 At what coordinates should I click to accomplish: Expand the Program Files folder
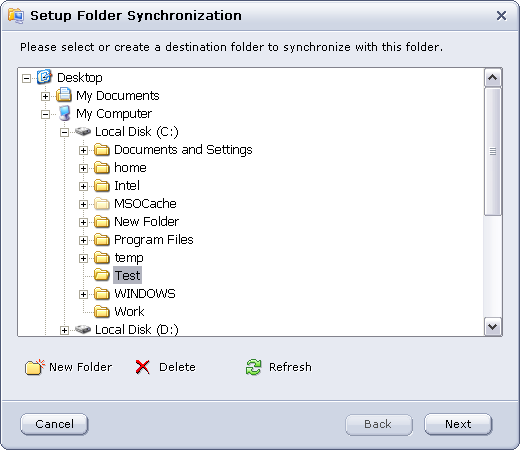(x=83, y=240)
